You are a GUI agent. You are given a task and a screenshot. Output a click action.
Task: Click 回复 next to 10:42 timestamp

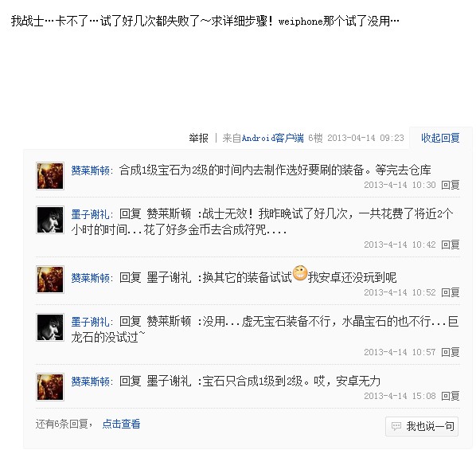tap(451, 245)
